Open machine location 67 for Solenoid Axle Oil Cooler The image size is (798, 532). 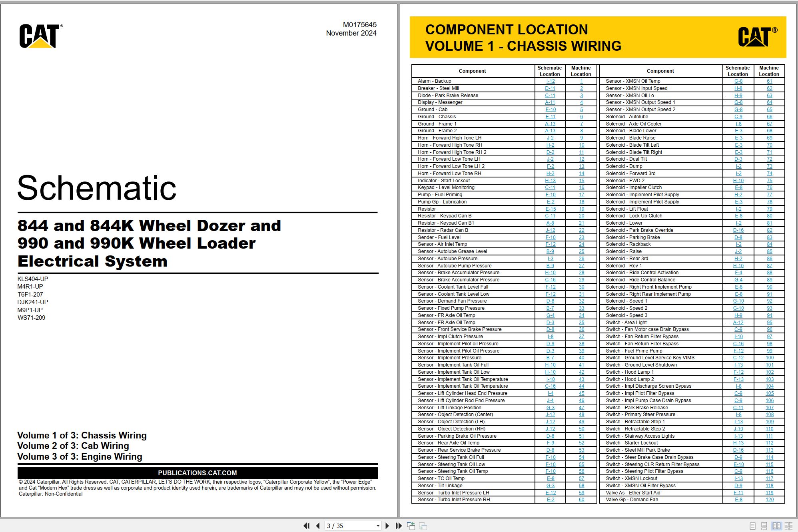click(770, 124)
